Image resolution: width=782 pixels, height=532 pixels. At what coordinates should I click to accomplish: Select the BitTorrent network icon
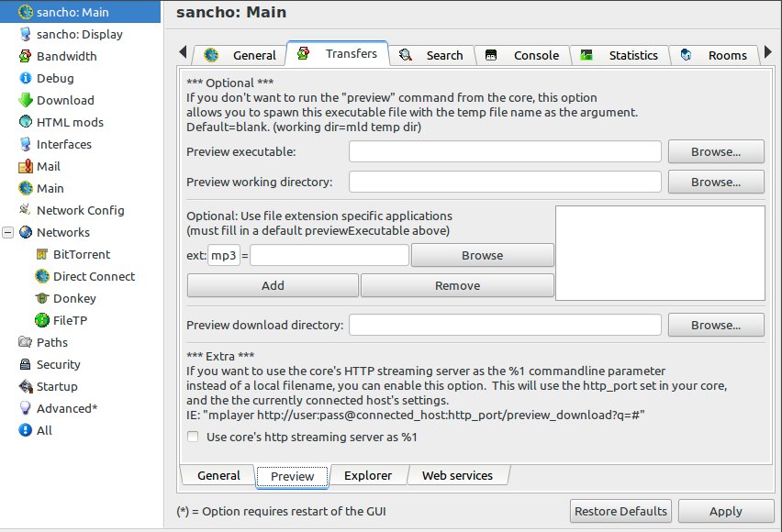42,254
